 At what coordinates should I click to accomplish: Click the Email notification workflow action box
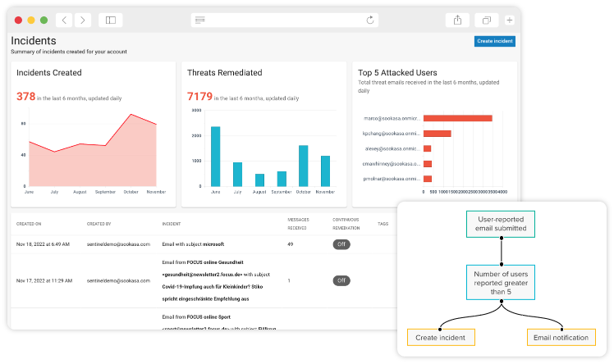pos(559,337)
